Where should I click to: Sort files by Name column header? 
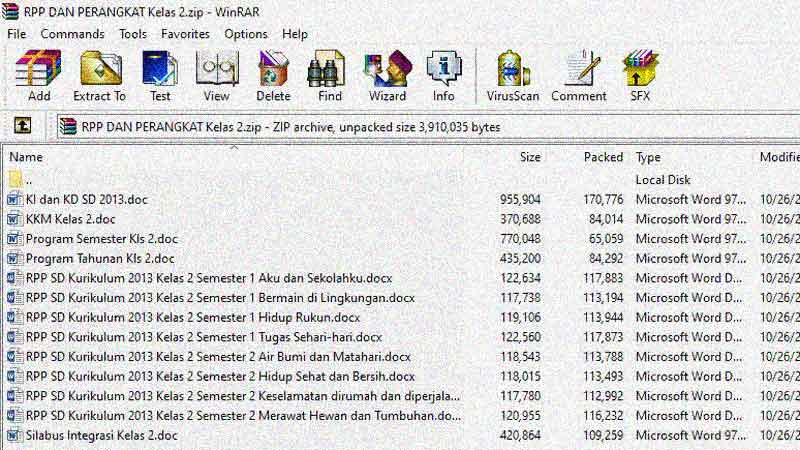click(26, 157)
